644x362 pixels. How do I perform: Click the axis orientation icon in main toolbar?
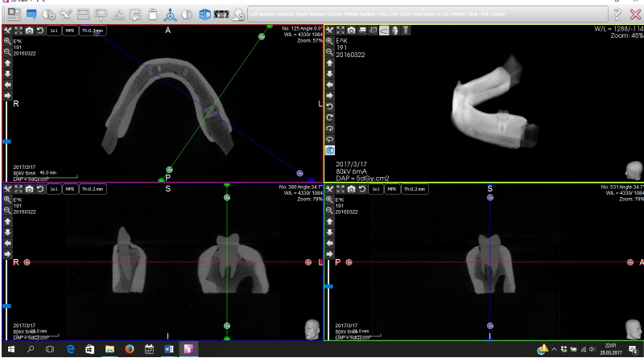(171, 14)
